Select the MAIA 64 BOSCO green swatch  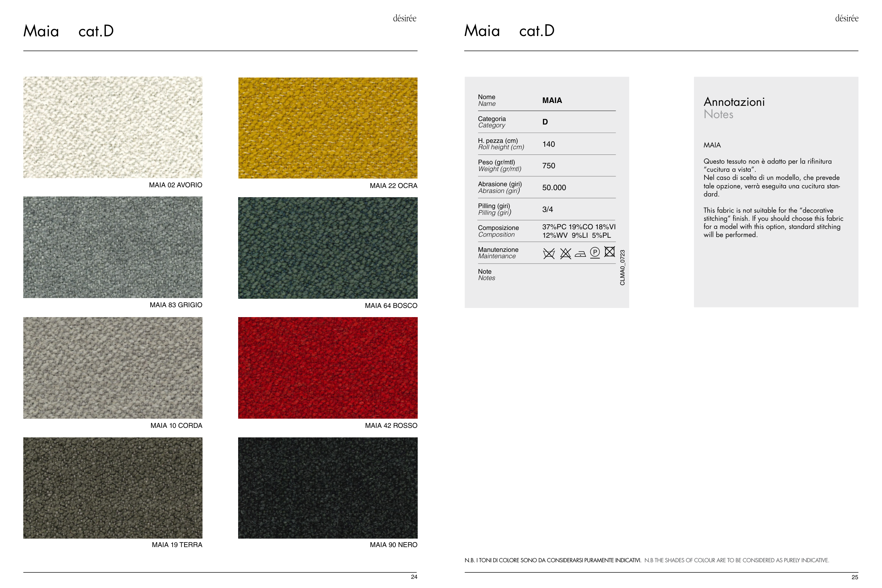coord(328,248)
